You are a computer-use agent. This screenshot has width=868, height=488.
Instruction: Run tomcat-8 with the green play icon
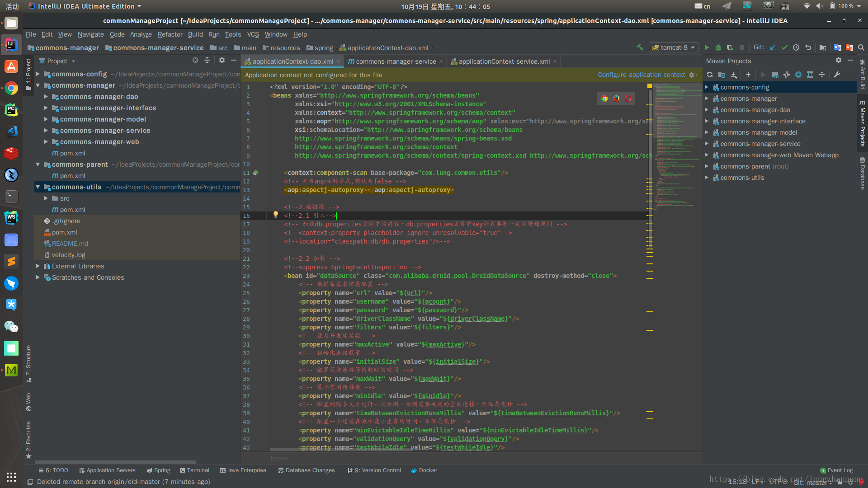point(707,47)
